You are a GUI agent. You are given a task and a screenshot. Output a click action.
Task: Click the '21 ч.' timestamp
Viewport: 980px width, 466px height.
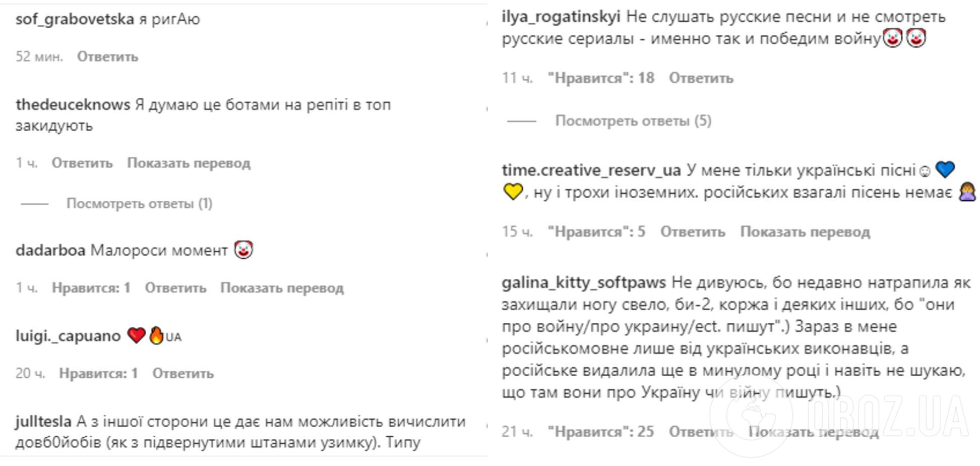click(517, 432)
